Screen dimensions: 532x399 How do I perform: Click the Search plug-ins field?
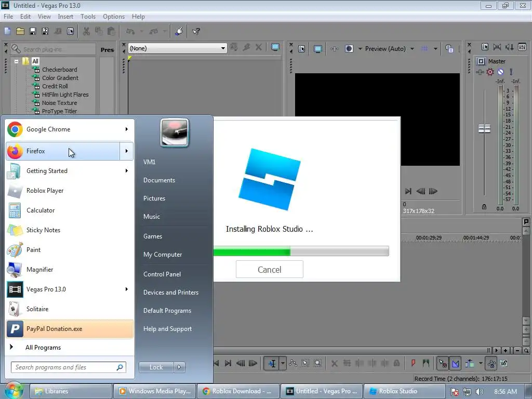click(x=54, y=49)
